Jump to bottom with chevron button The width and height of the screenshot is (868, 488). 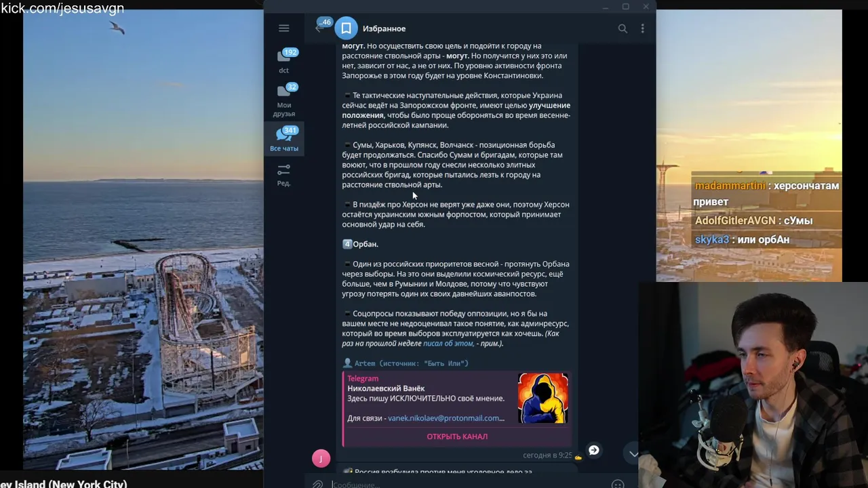click(x=633, y=454)
